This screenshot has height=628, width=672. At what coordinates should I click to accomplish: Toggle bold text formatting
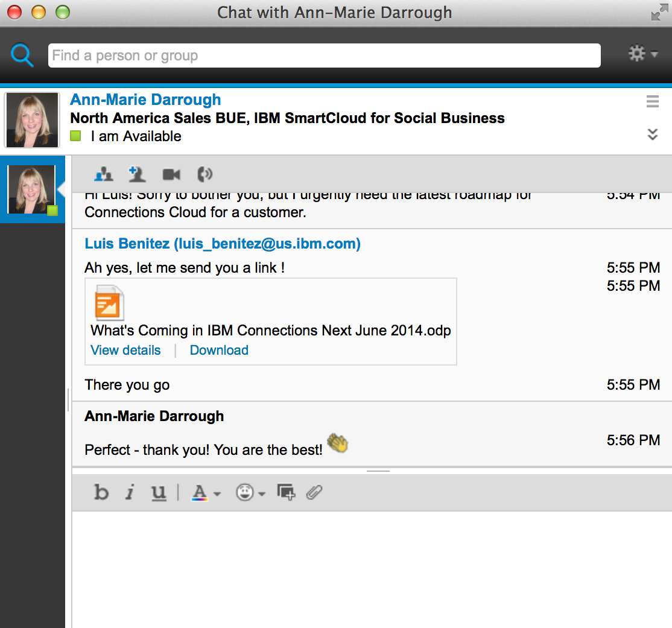(x=101, y=492)
